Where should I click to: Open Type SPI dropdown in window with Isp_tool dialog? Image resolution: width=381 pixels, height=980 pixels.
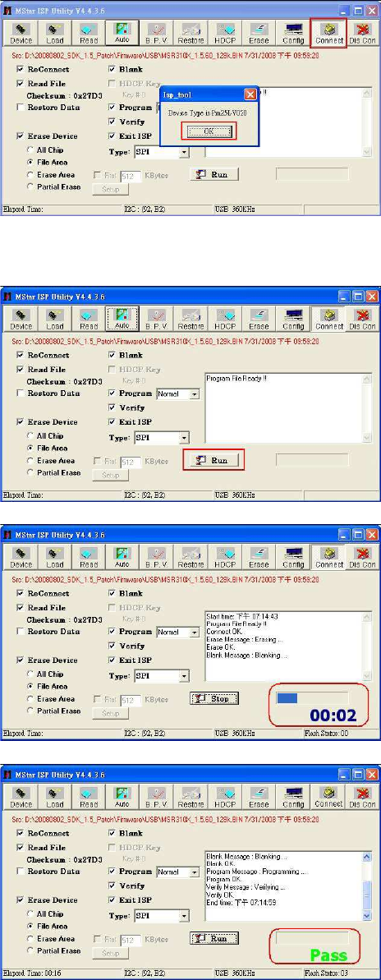[184, 152]
